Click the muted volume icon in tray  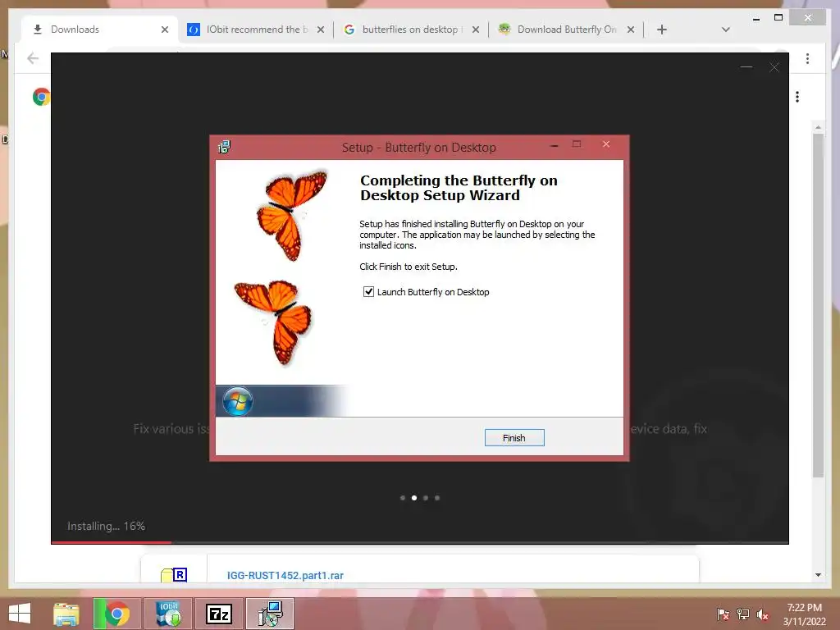(763, 614)
